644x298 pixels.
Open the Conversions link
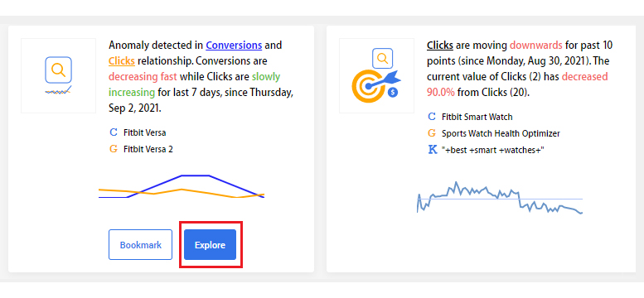[x=234, y=46]
